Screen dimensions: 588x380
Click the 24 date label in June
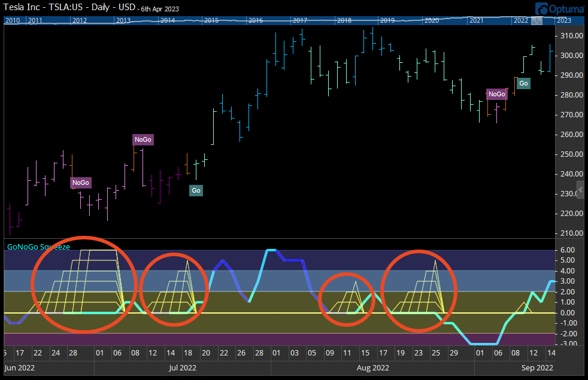pos(56,353)
